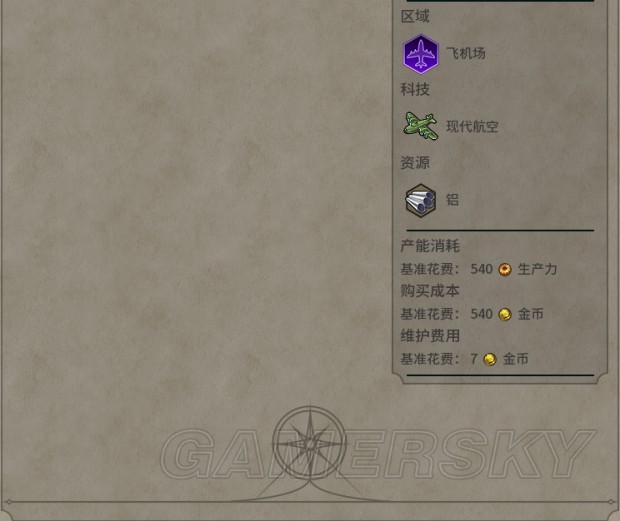Click the gold coin icon beside maintenance cost
The height and width of the screenshot is (521, 620).
click(x=490, y=359)
